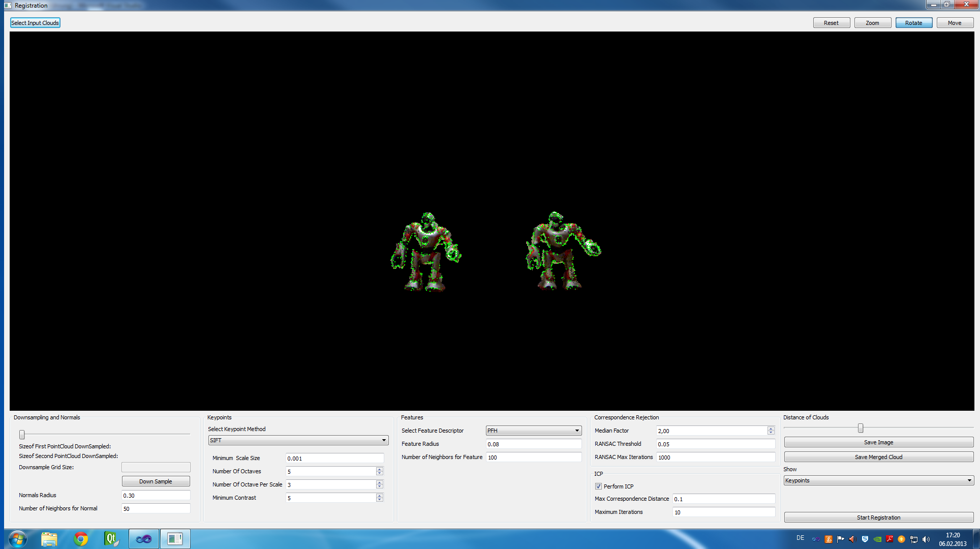
Task: Open Windows Explorer folder icon
Action: tap(49, 538)
